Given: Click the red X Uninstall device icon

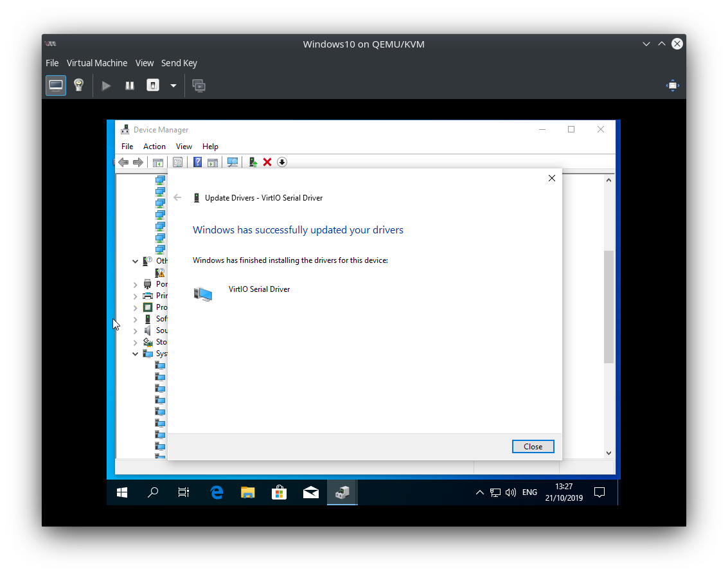Looking at the screenshot, I should coord(267,162).
